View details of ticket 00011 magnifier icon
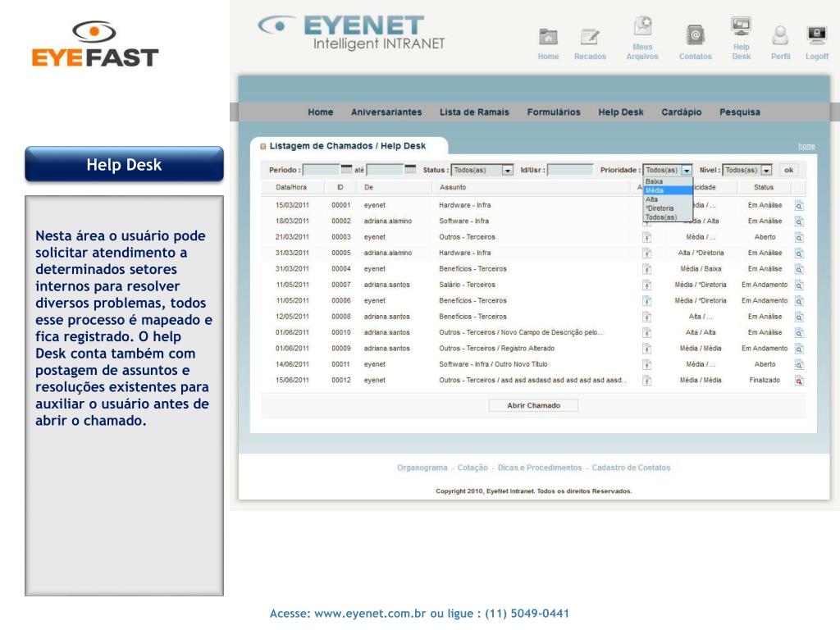Viewport: 840px width, 630px height. pos(799,365)
